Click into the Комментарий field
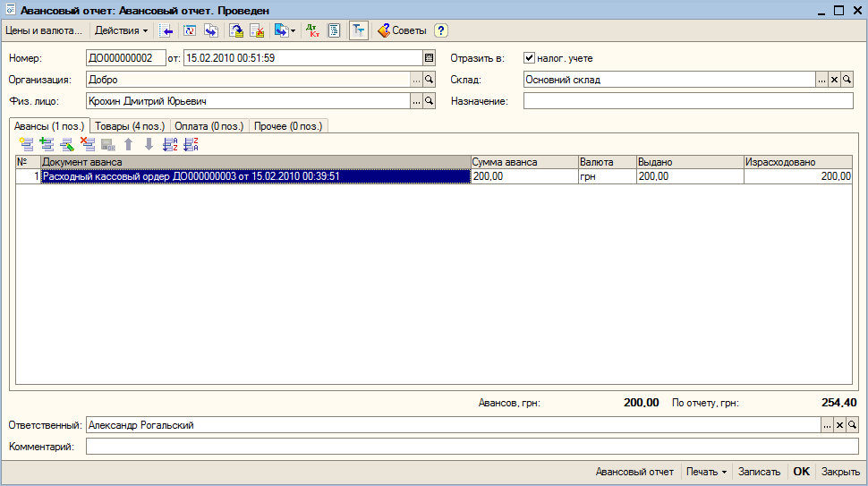Screen dimensions: 868x486 coord(472,447)
